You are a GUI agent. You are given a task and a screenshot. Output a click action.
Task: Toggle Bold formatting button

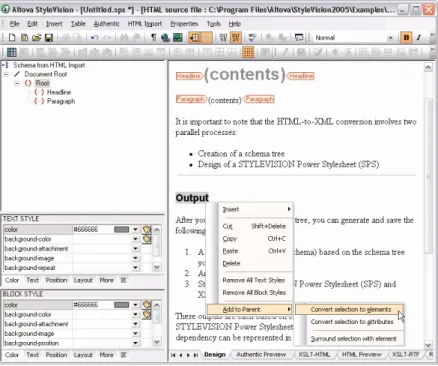406,38
